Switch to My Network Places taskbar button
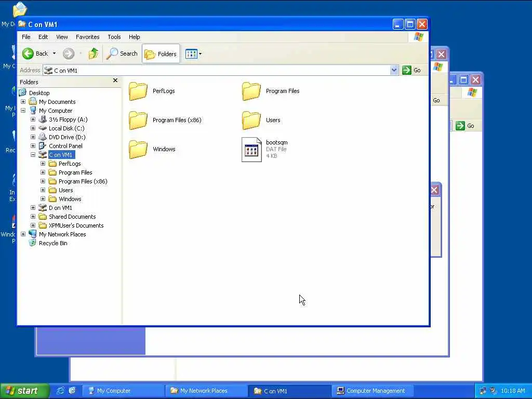The image size is (532, 399). point(206,391)
